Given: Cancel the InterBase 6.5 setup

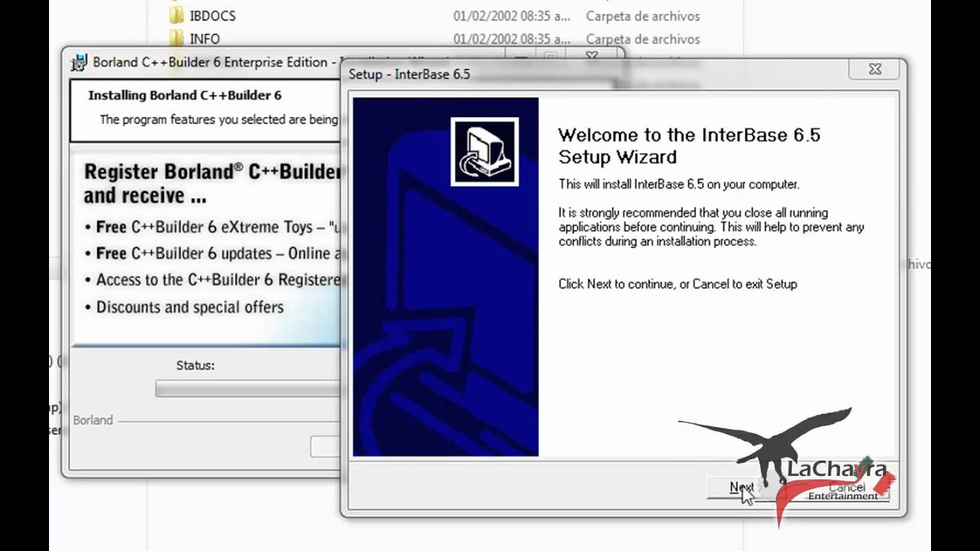Looking at the screenshot, I should tap(848, 487).
